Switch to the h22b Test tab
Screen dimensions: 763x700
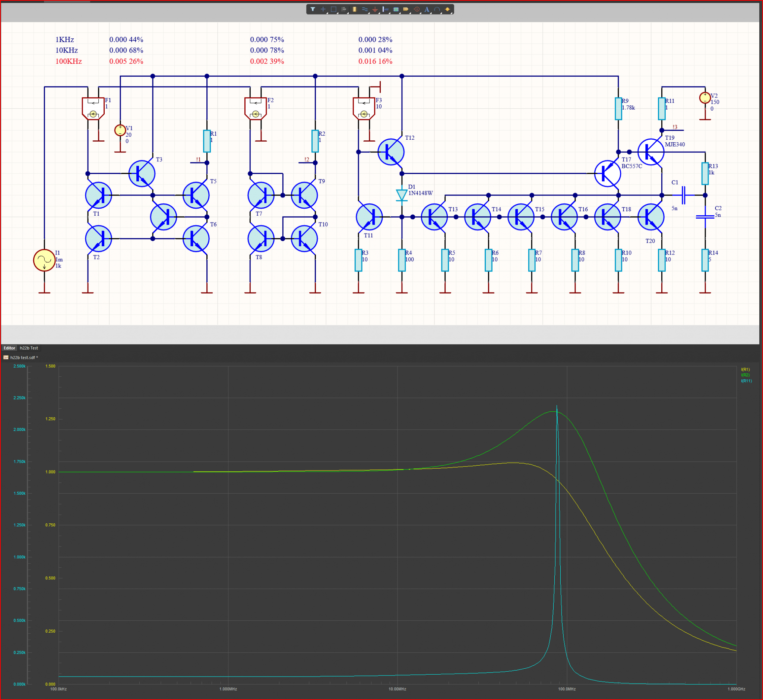pos(29,348)
